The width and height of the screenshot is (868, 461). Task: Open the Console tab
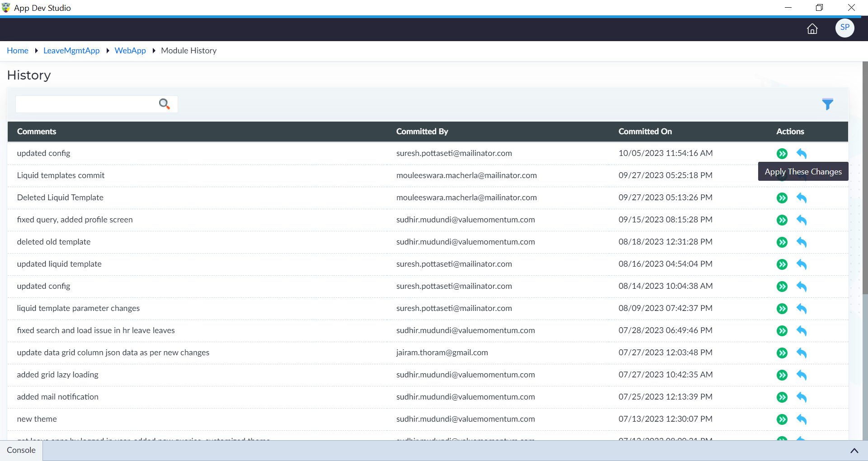click(21, 450)
